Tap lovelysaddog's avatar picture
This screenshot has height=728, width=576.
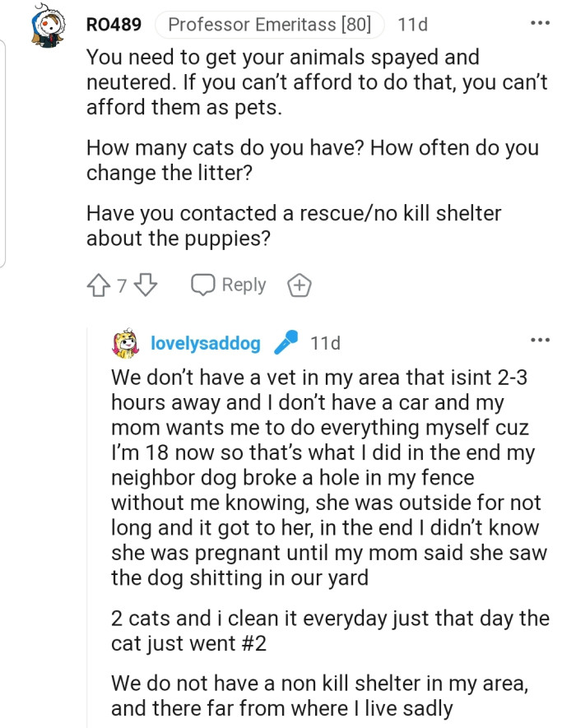(126, 343)
